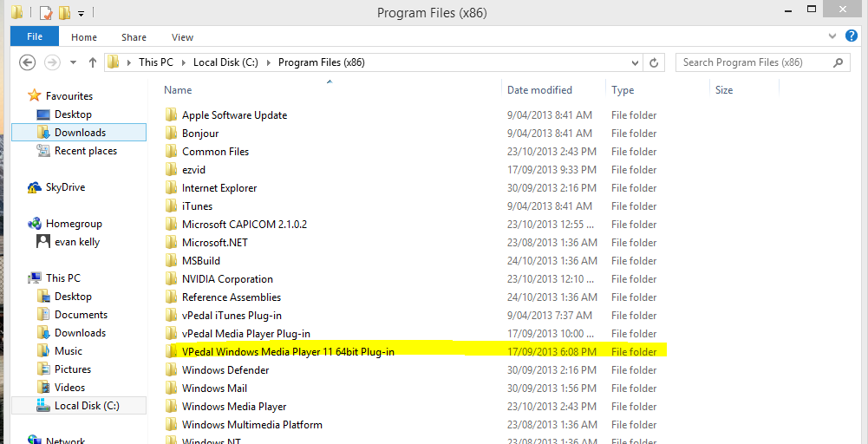This screenshot has height=444, width=868.
Task: Expand the address bar history dropdown
Action: pos(636,62)
